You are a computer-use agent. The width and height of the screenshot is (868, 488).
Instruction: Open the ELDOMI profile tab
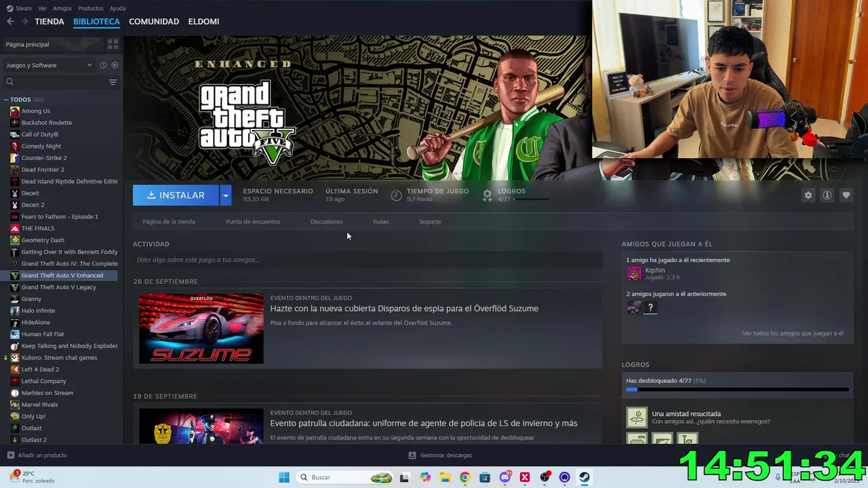(x=203, y=22)
